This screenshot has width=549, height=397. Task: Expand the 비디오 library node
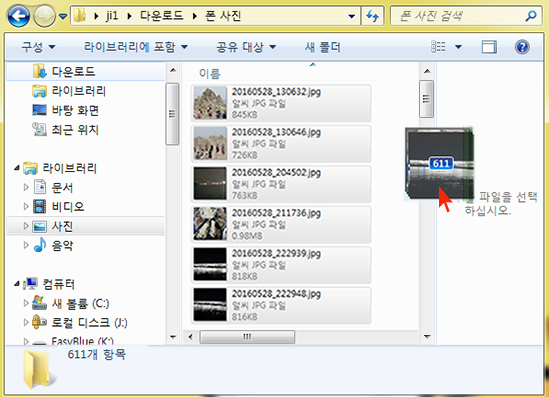pyautogui.click(x=26, y=207)
